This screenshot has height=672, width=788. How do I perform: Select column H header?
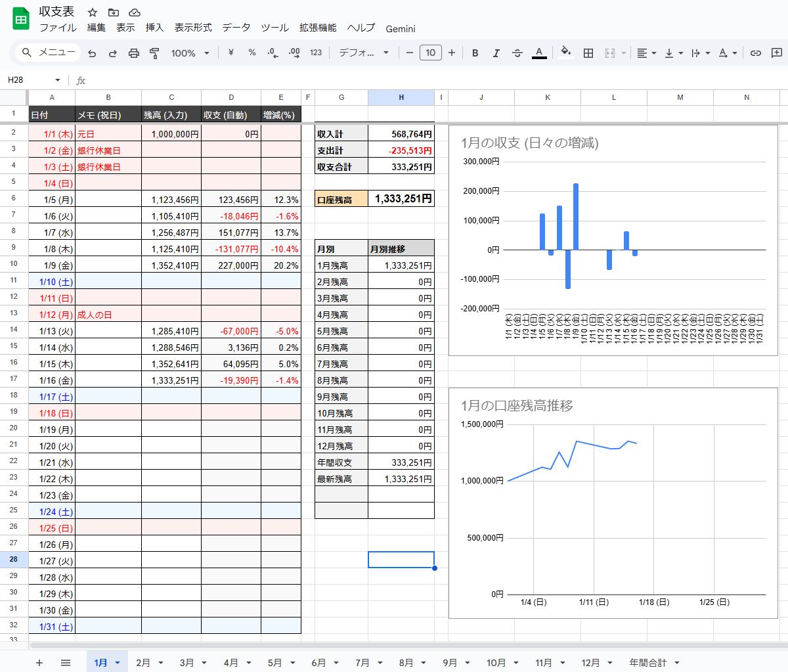(401, 97)
